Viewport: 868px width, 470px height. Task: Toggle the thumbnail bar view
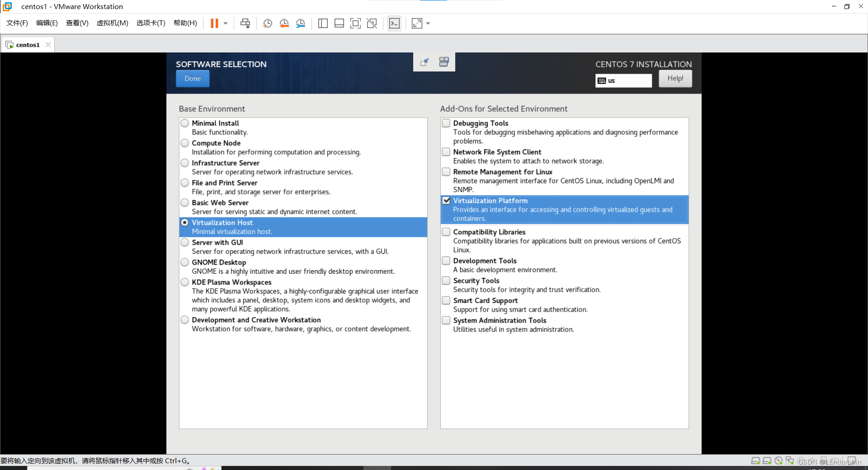pos(339,23)
